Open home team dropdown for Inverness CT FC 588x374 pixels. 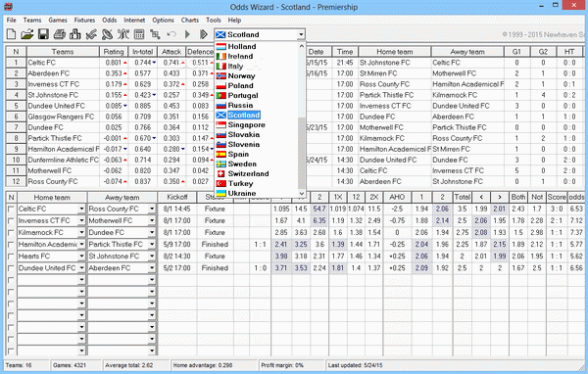81,220
